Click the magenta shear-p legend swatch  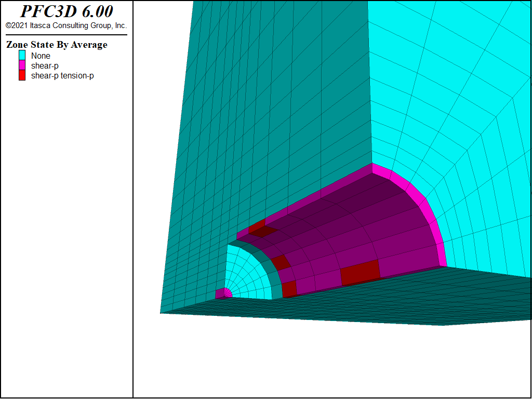22,65
